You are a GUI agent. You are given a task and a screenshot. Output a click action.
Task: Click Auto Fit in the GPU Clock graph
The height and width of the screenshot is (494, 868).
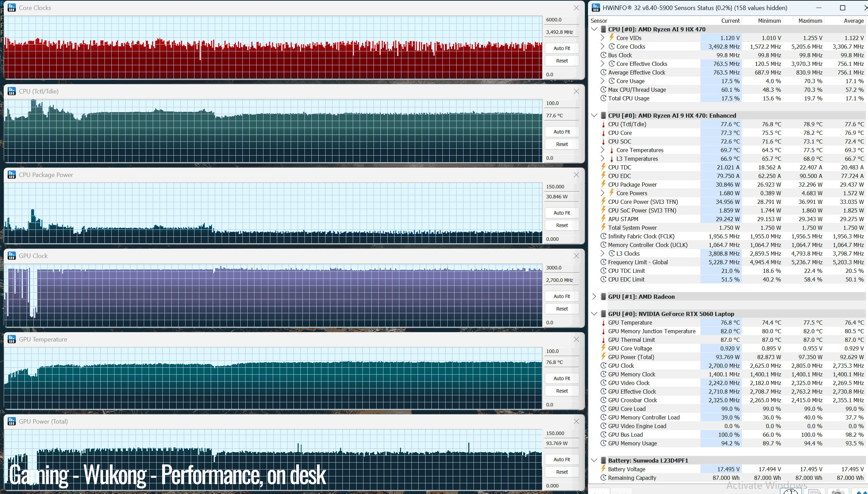[562, 296]
